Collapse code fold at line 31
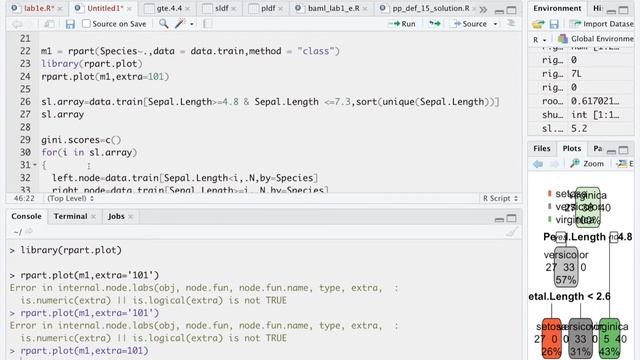The width and height of the screenshot is (640, 360). point(35,165)
